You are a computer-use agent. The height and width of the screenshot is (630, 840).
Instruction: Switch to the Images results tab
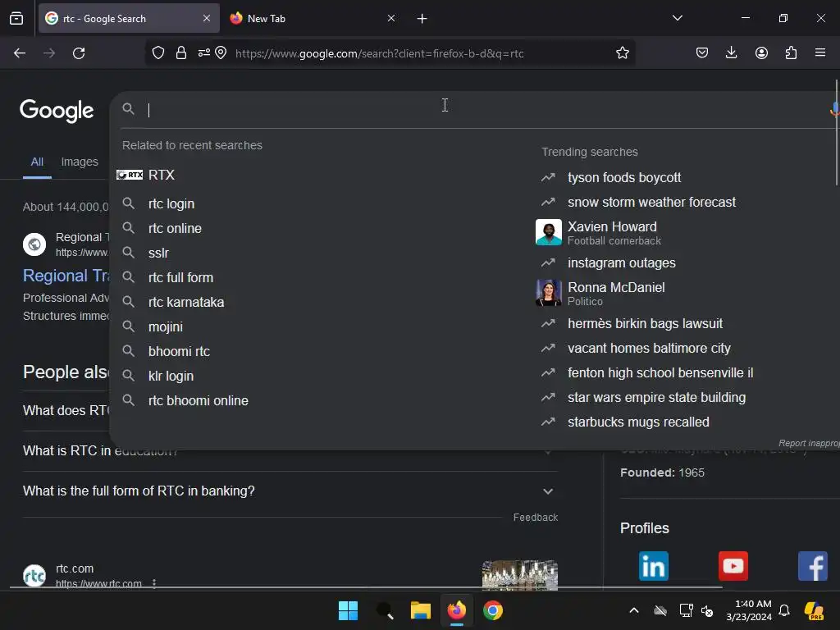click(80, 162)
